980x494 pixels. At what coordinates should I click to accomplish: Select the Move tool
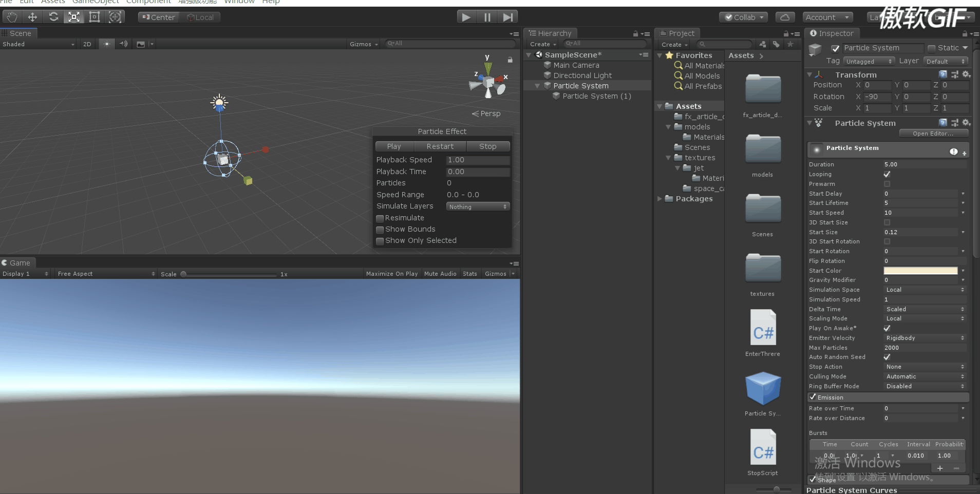(x=32, y=17)
